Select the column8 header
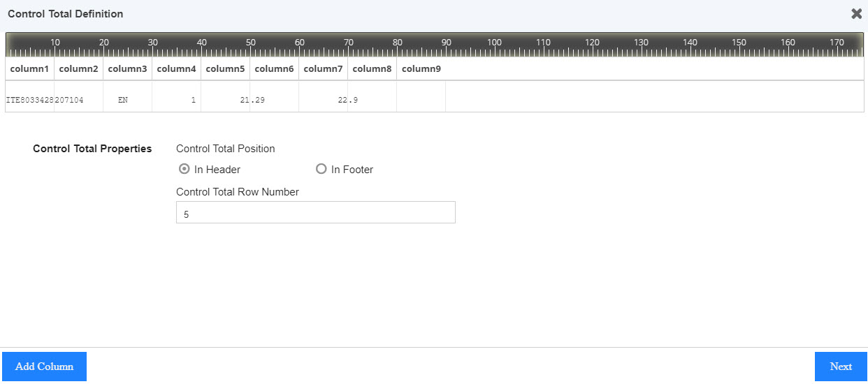This screenshot has height=384, width=868. pyautogui.click(x=372, y=69)
